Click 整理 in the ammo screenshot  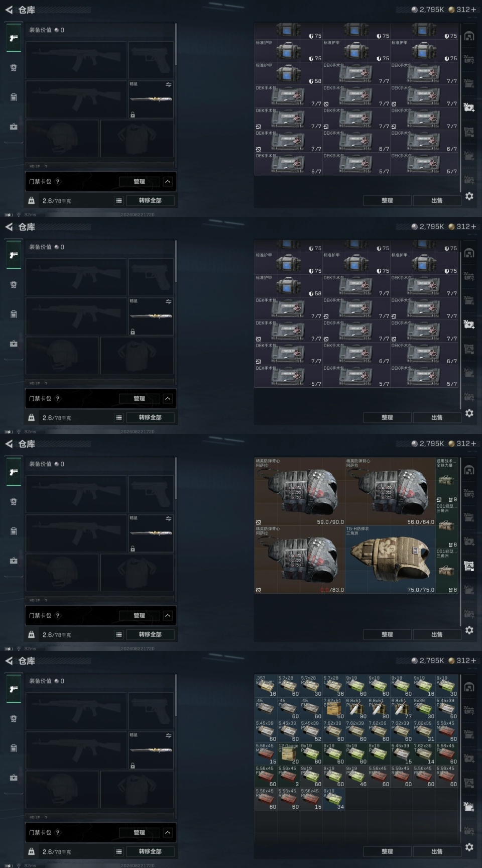[387, 851]
